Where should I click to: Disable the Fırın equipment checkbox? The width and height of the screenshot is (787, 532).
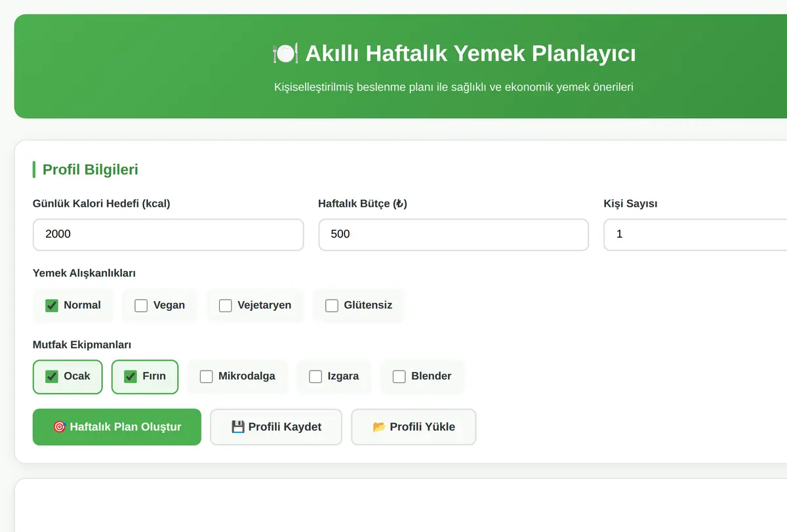tap(131, 377)
